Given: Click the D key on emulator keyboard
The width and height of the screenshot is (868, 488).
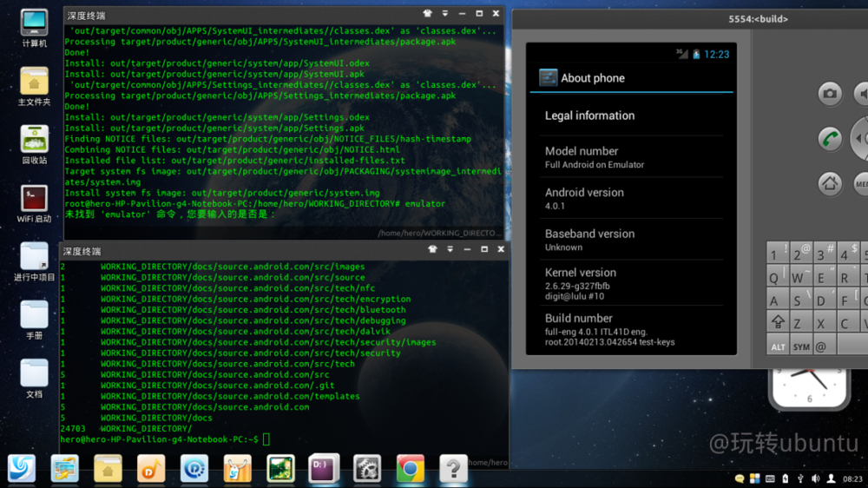Looking at the screenshot, I should 825,299.
